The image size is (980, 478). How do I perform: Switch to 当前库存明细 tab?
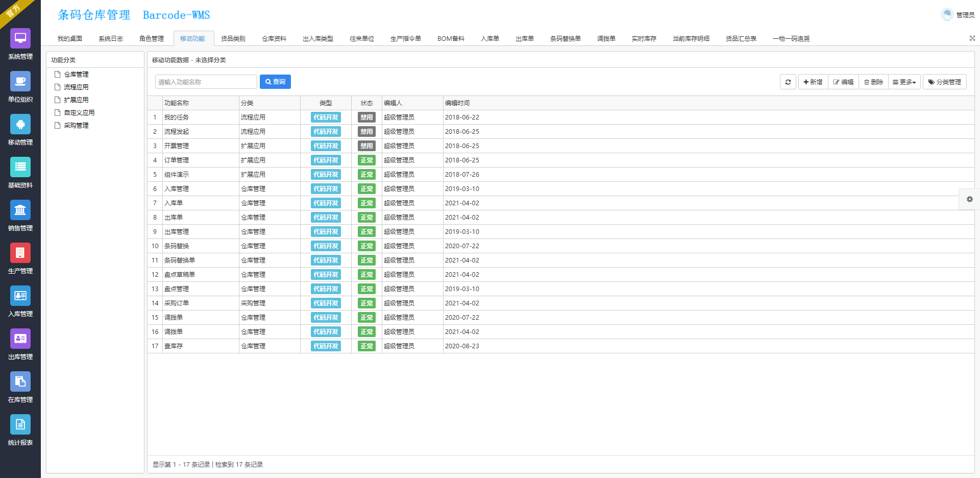(691, 39)
